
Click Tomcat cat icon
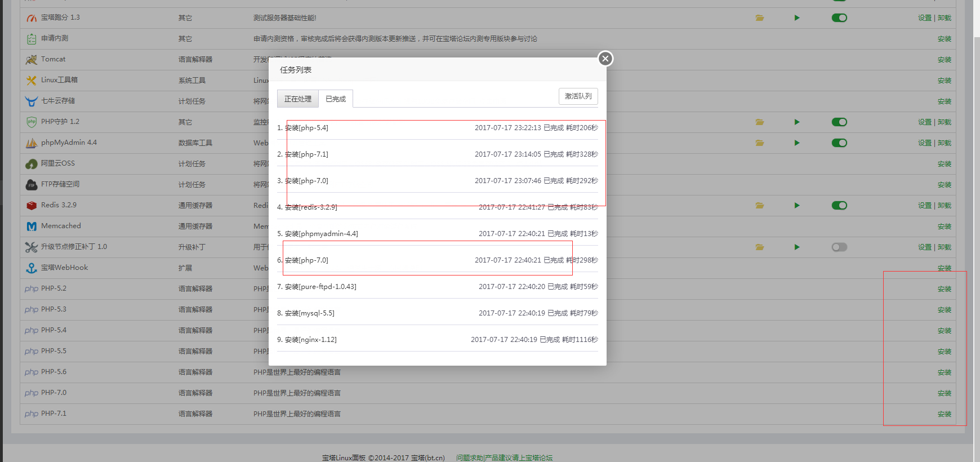coord(32,60)
